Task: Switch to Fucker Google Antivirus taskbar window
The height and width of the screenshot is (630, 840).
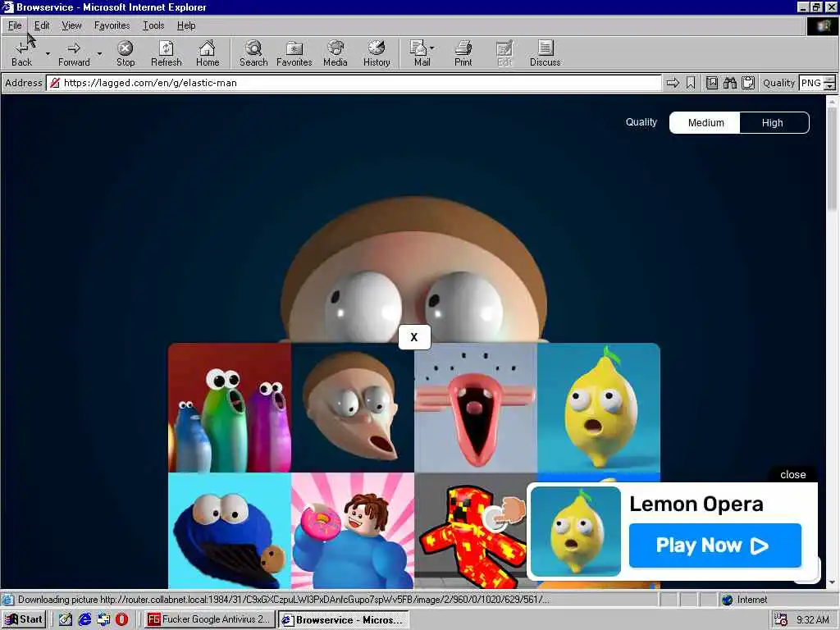Action: [209, 619]
